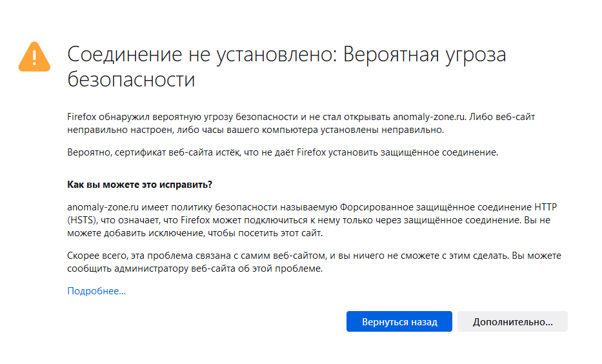This screenshot has height=364, width=602.
Task: Click "anomaly-zone.ru" starting the HSTS paragraph
Action: pyautogui.click(x=103, y=207)
